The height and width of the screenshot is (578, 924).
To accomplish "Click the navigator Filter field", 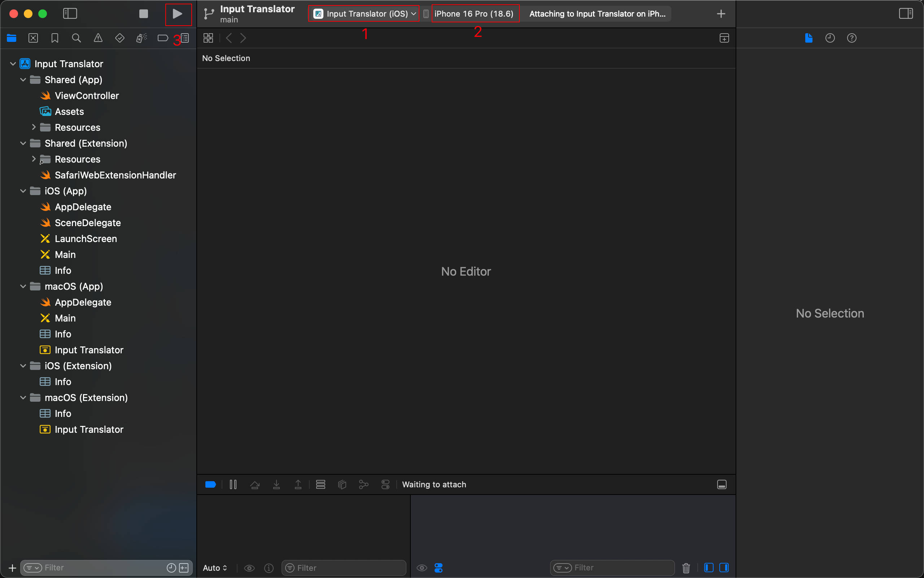I will [x=106, y=568].
